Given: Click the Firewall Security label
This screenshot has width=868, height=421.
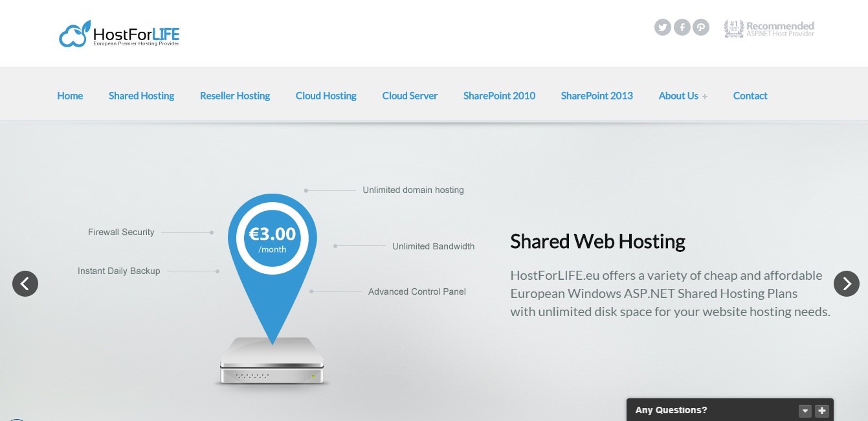Looking at the screenshot, I should coord(121,232).
